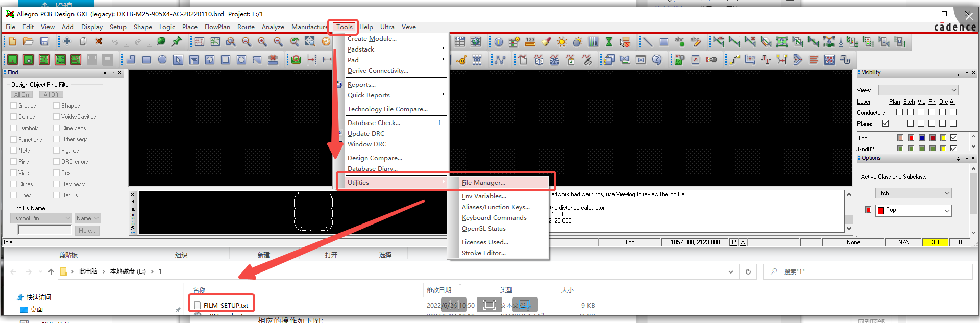Toggle the Vias checkbox

point(14,173)
